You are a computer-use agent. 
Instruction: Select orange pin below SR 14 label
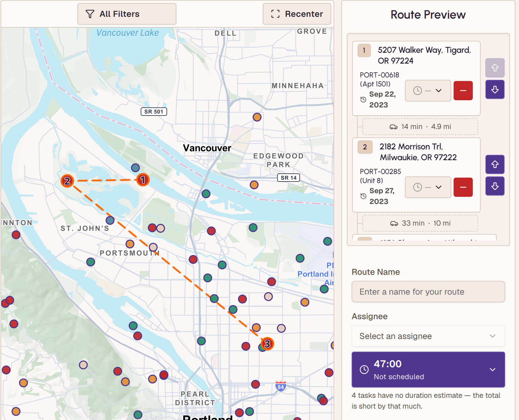(x=254, y=185)
